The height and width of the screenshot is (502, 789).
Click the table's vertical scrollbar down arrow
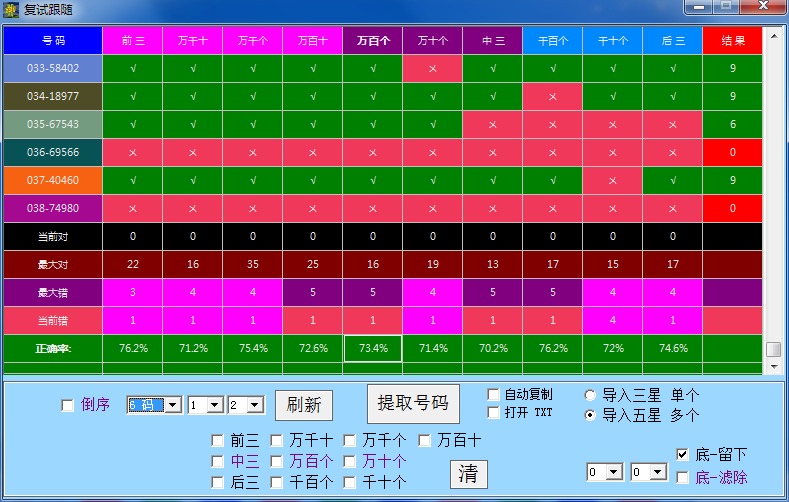pos(773,367)
